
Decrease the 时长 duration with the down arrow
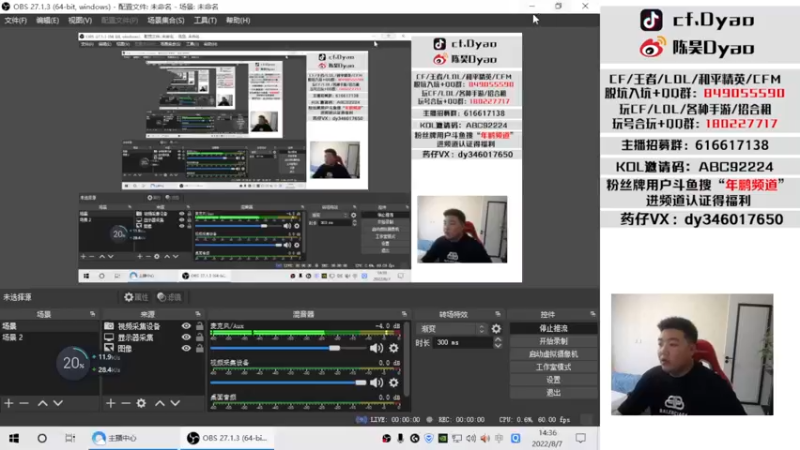[498, 345]
